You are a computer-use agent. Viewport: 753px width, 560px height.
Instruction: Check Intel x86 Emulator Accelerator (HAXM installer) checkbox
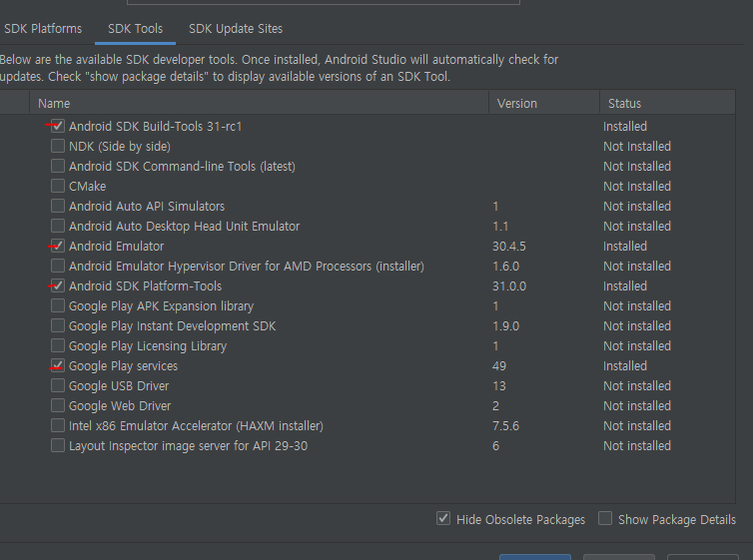click(58, 425)
